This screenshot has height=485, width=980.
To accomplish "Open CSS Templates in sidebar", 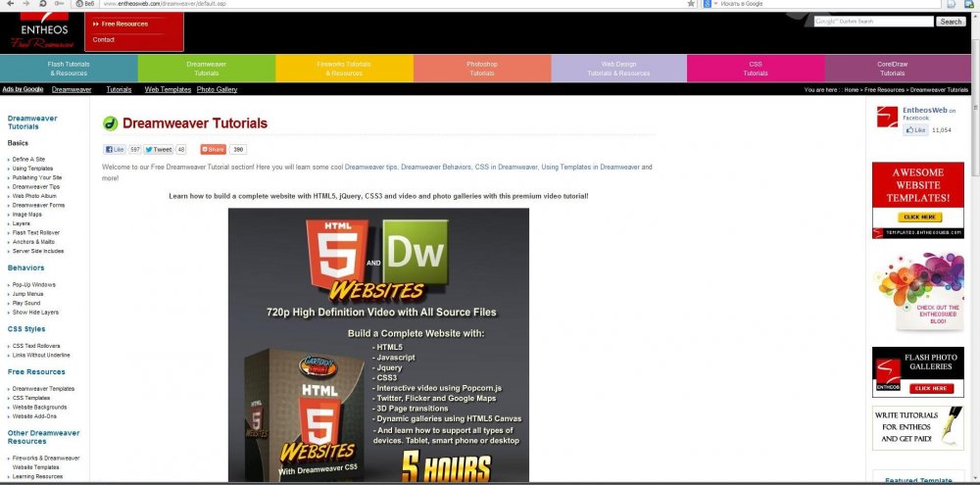I will [x=31, y=398].
